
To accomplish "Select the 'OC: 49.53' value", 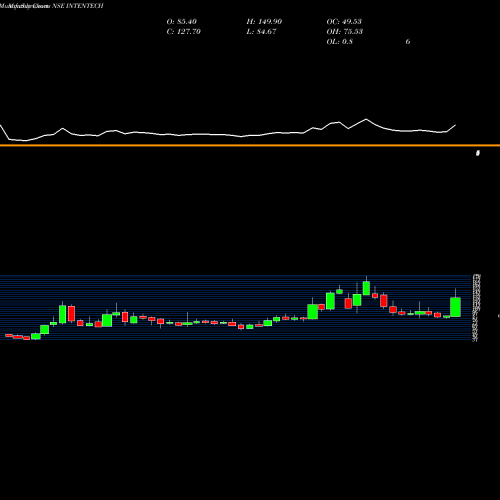I will (344, 22).
